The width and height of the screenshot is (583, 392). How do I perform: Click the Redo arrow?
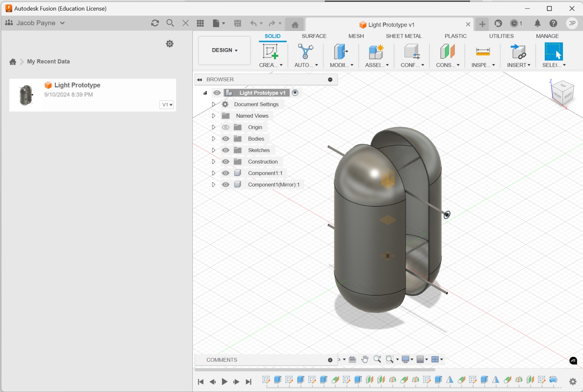coord(272,23)
